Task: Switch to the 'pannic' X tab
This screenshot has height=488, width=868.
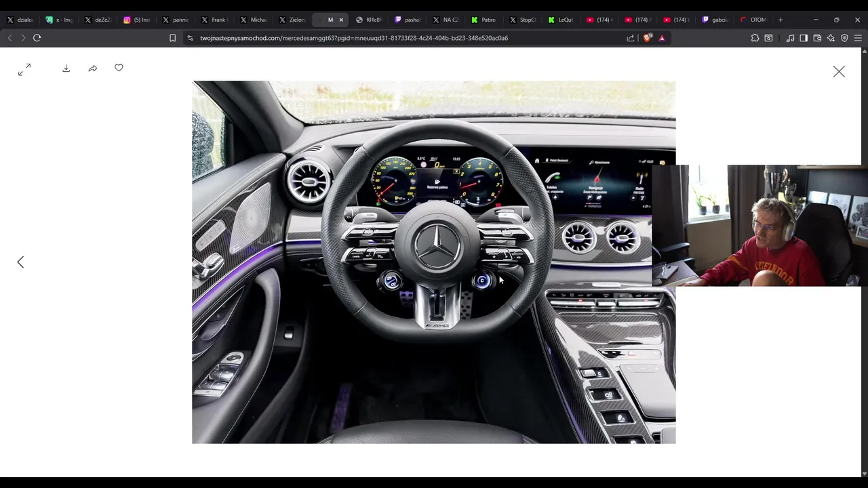Action: click(x=176, y=20)
